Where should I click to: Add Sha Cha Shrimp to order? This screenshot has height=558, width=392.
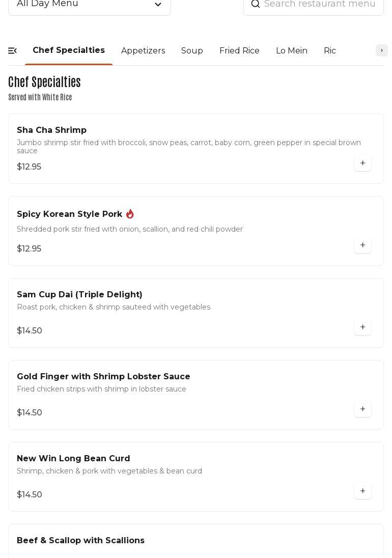pyautogui.click(x=362, y=163)
